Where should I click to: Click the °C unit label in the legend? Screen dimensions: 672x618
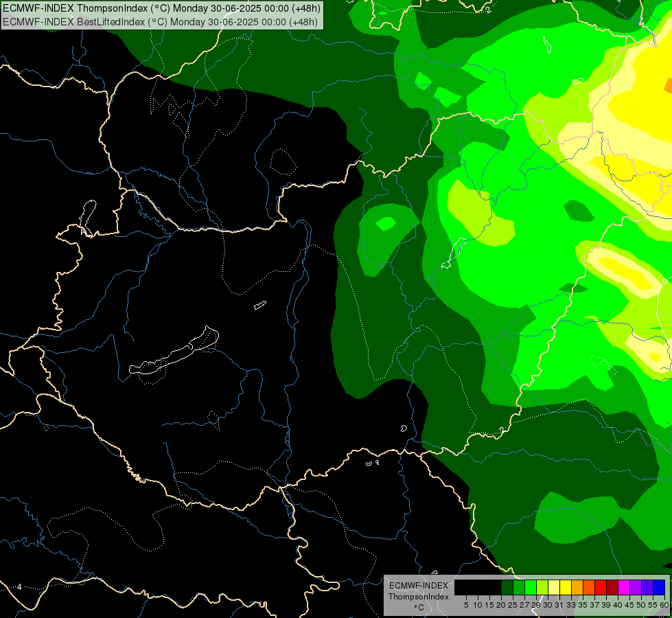pos(419,608)
